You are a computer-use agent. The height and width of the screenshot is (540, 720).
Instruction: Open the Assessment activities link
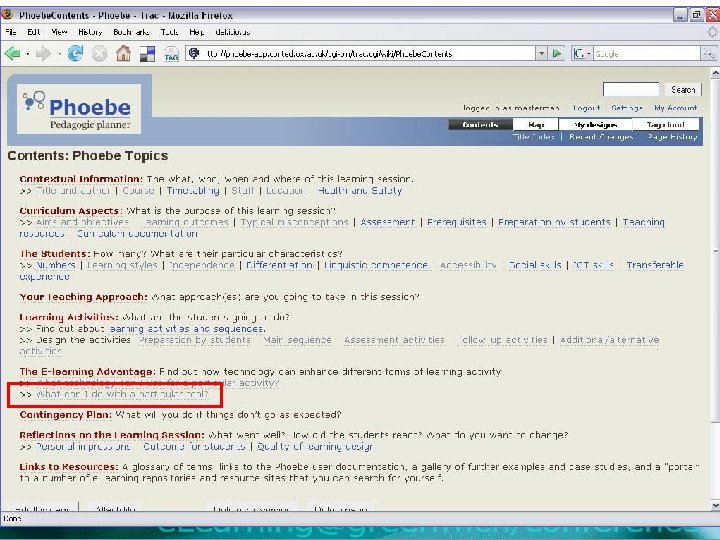pos(394,340)
